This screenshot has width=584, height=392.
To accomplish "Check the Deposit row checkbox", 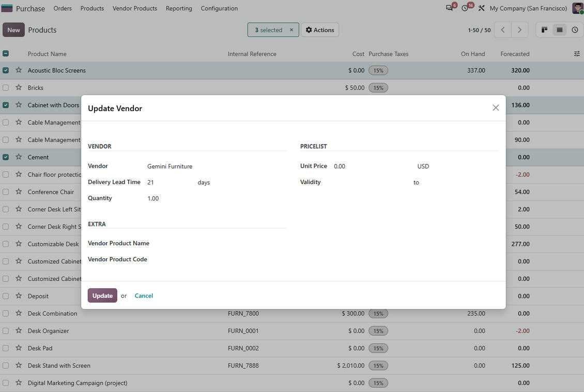I will point(6,296).
